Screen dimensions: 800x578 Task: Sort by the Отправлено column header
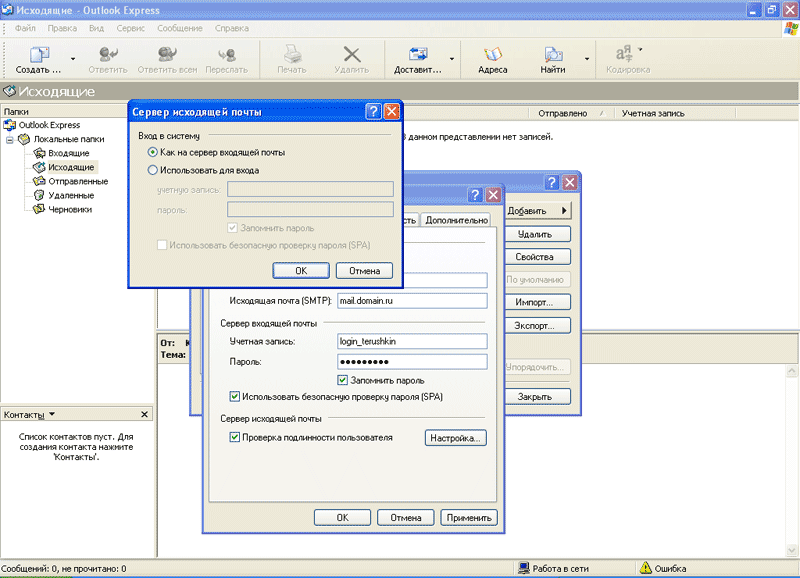571,113
